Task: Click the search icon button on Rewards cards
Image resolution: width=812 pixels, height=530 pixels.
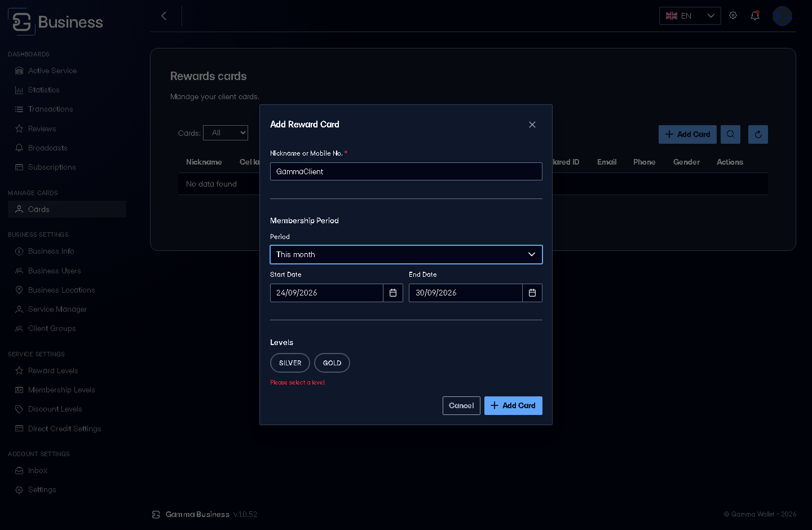Action: (730, 134)
